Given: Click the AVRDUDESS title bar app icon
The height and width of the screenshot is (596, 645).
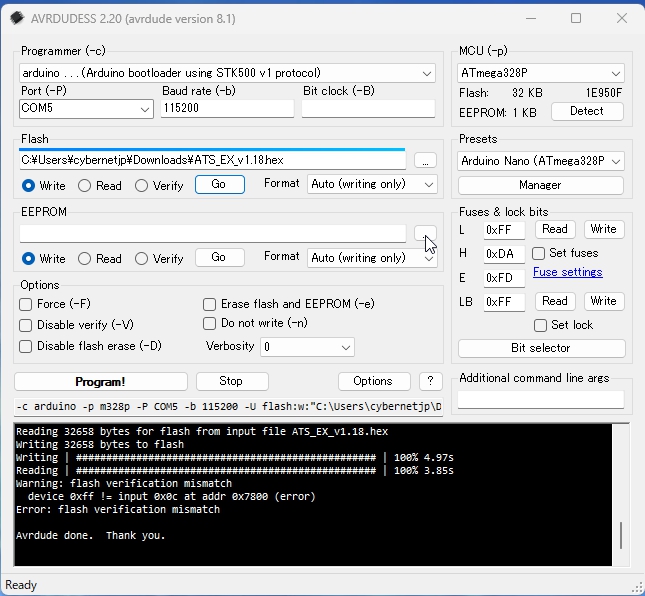Looking at the screenshot, I should [18, 18].
